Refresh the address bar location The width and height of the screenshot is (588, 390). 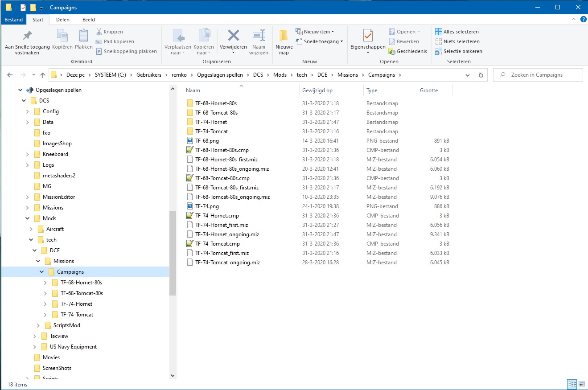pyautogui.click(x=481, y=75)
